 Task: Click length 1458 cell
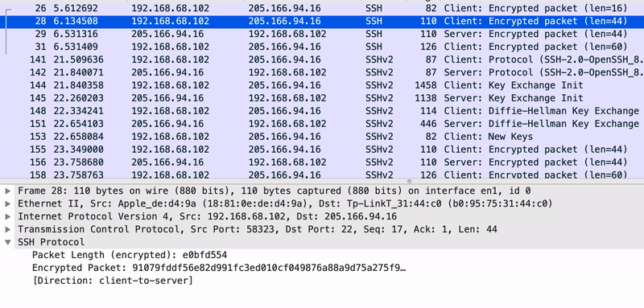click(x=425, y=85)
